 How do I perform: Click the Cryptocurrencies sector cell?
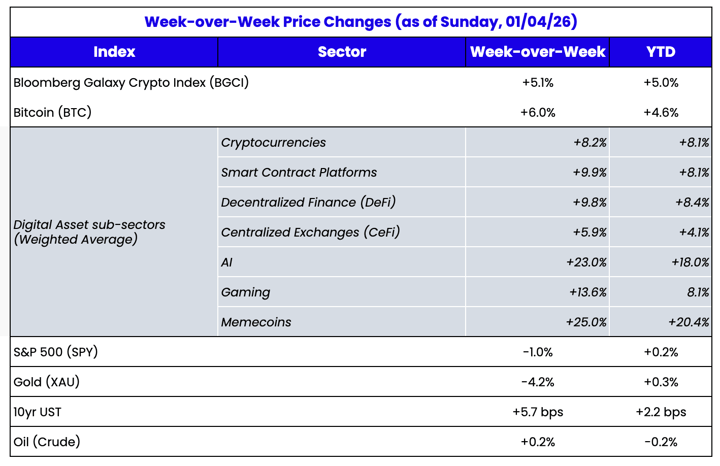coord(273,142)
